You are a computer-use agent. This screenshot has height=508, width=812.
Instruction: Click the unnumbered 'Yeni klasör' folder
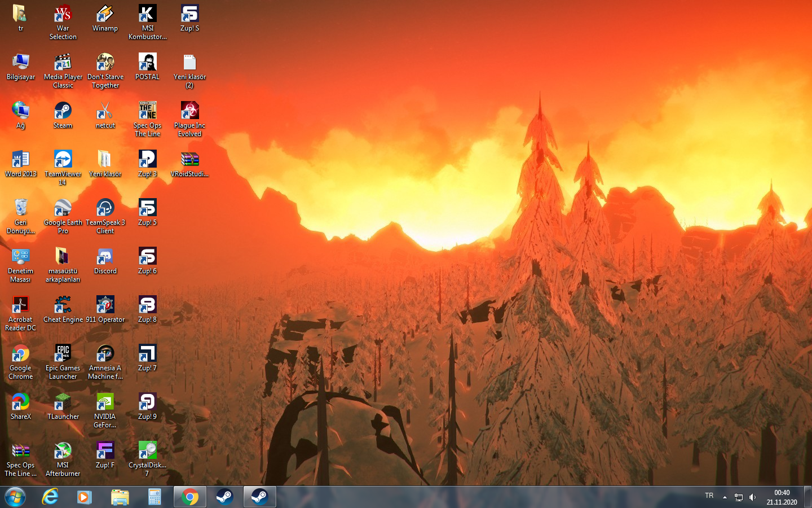coord(105,164)
